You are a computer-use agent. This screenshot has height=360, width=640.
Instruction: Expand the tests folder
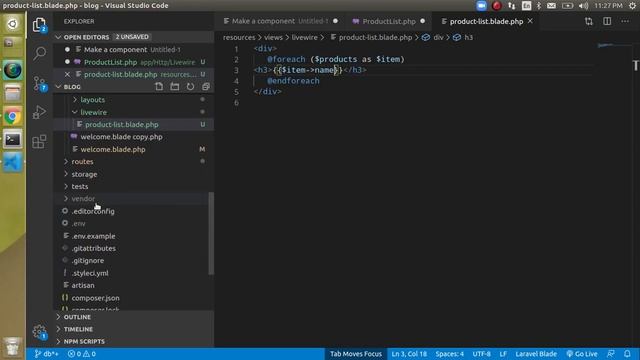click(x=80, y=187)
